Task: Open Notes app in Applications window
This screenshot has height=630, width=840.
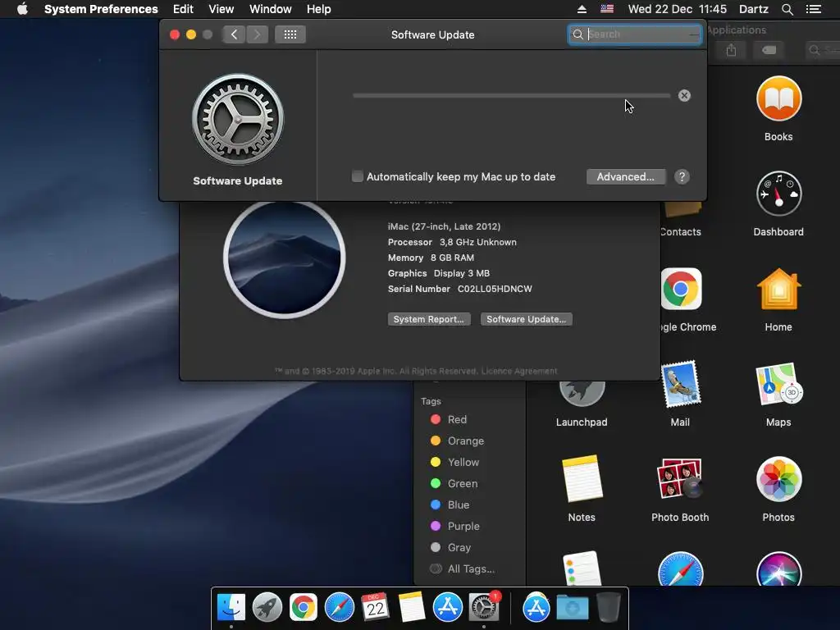Action: click(x=582, y=479)
